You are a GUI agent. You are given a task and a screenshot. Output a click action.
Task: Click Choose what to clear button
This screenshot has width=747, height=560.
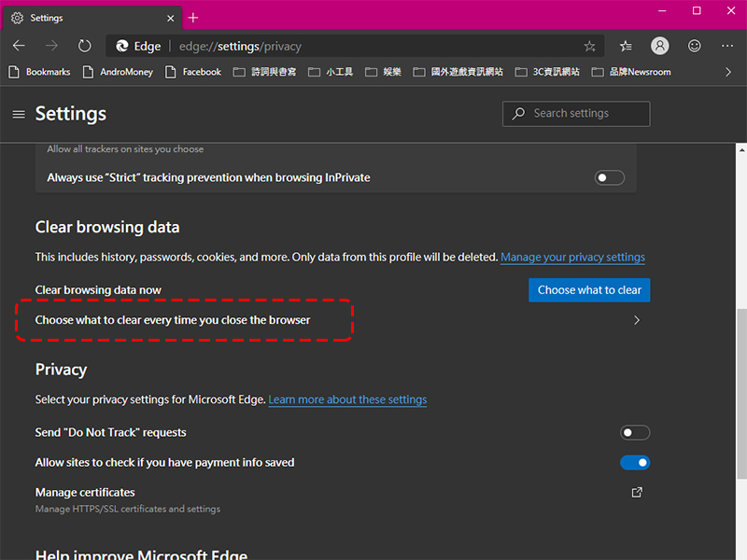pyautogui.click(x=589, y=290)
